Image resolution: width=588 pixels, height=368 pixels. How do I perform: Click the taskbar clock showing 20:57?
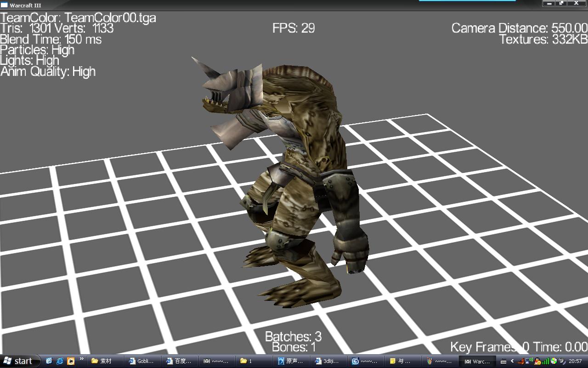(575, 361)
